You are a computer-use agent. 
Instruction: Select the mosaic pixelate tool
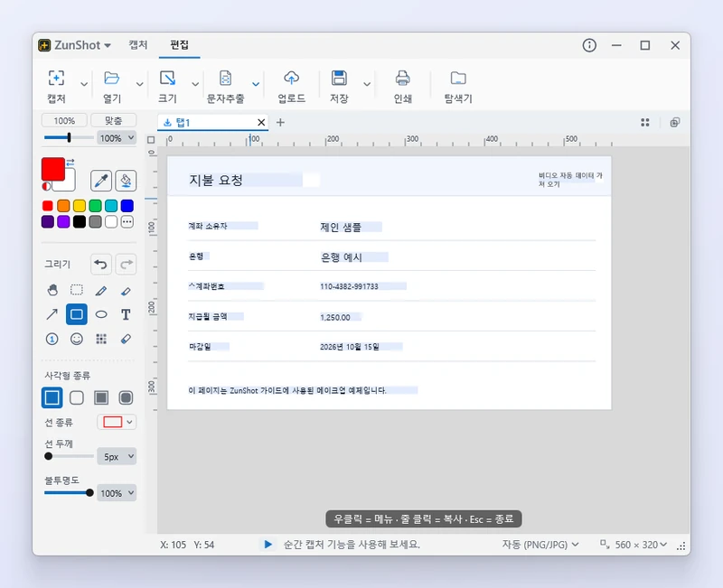pyautogui.click(x=101, y=339)
